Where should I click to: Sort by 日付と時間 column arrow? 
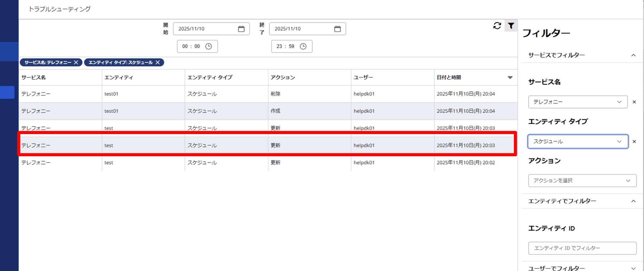click(x=510, y=77)
